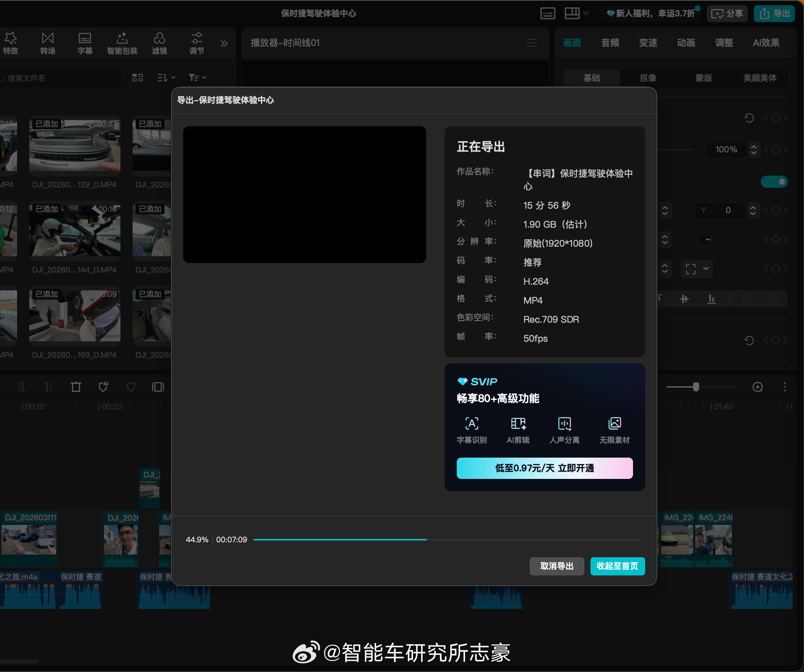The width and height of the screenshot is (804, 672).
Task: Open the media sort order dropdown
Action: (166, 78)
